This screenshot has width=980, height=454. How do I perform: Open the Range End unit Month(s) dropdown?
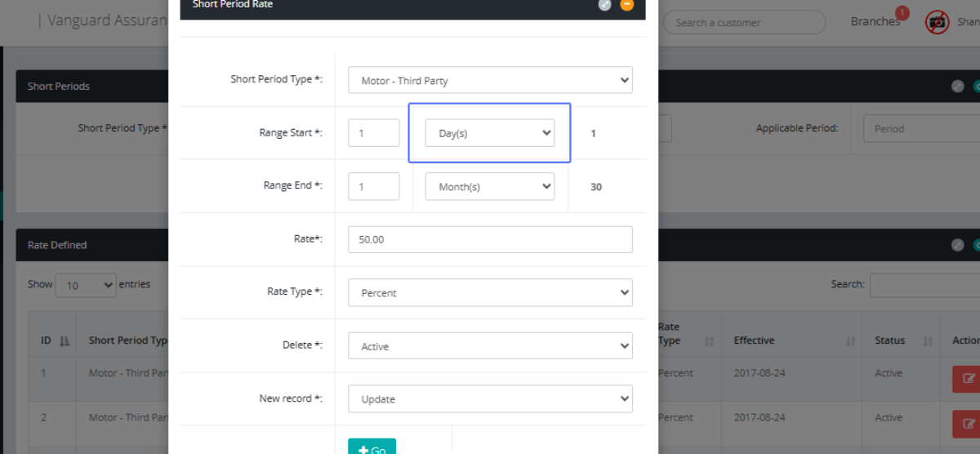pyautogui.click(x=490, y=186)
